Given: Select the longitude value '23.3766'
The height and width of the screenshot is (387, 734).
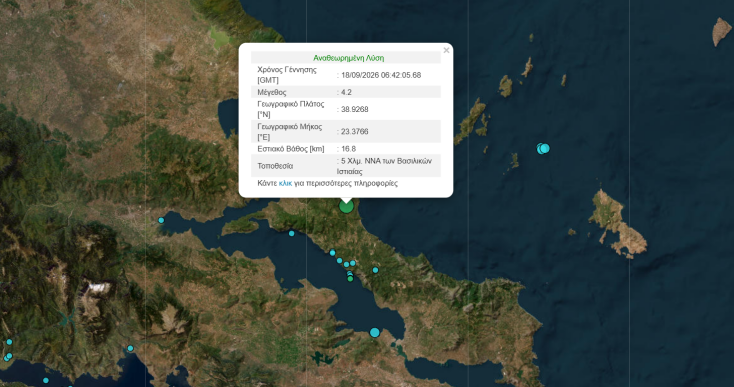Looking at the screenshot, I should (354, 131).
